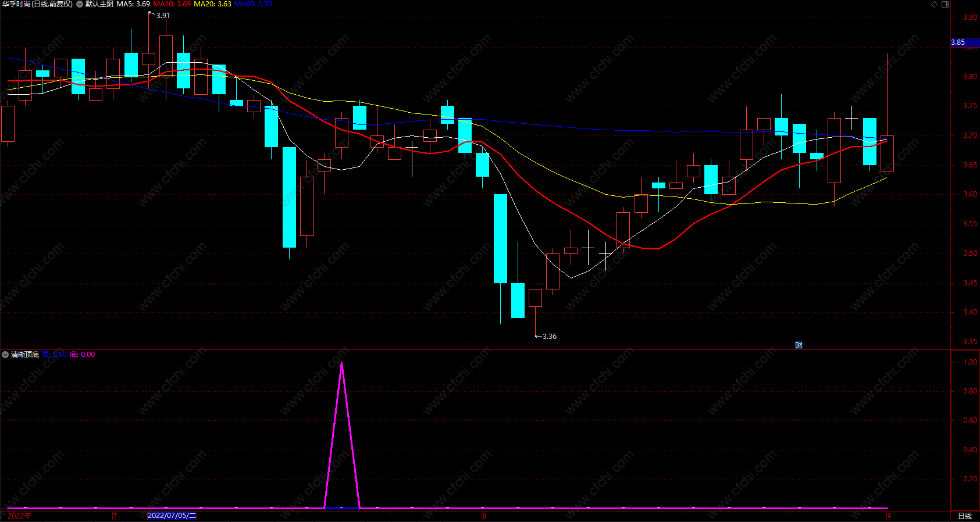980x522 pixels.
Task: Click the 2022/07/05/二 date label
Action: (172, 516)
